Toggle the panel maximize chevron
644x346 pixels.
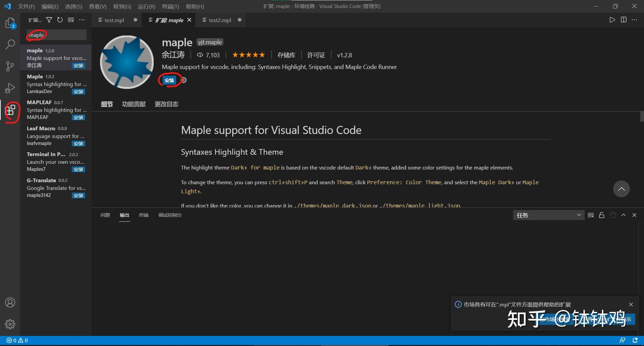[x=623, y=215]
